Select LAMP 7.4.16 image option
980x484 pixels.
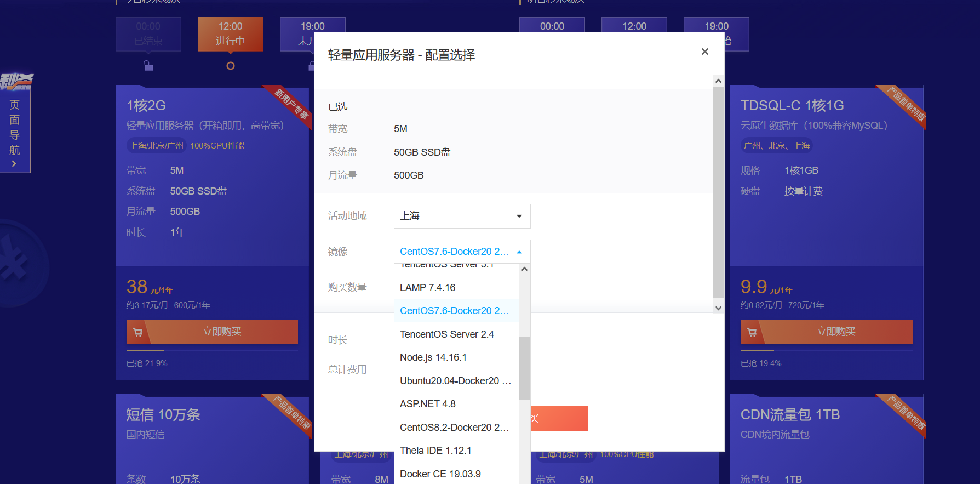coord(456,288)
